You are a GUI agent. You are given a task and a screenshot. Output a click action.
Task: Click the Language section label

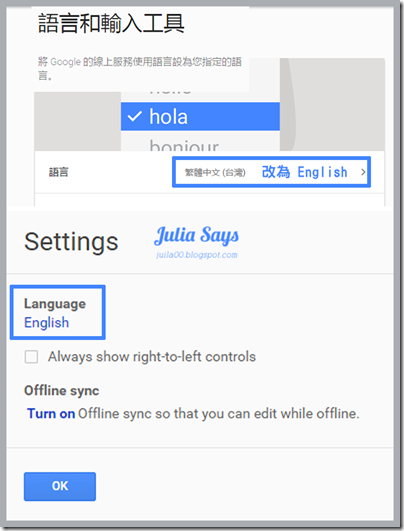(55, 304)
